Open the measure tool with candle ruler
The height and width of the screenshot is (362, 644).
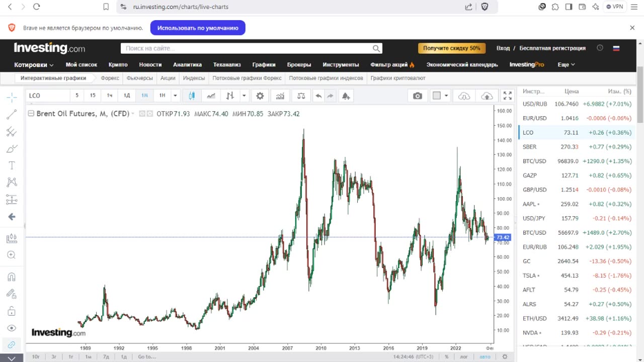coord(12,238)
